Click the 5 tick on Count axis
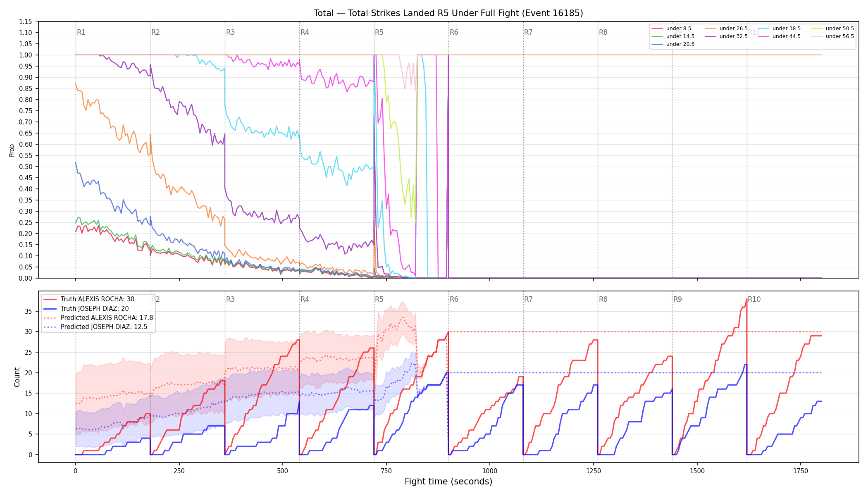 (31, 434)
